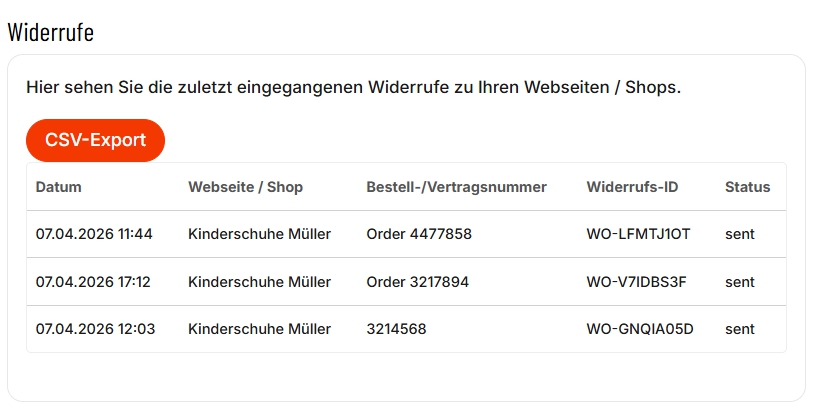Click Kinderschuhe Müller in the first row
This screenshot has height=410, width=813.
pyautogui.click(x=259, y=234)
